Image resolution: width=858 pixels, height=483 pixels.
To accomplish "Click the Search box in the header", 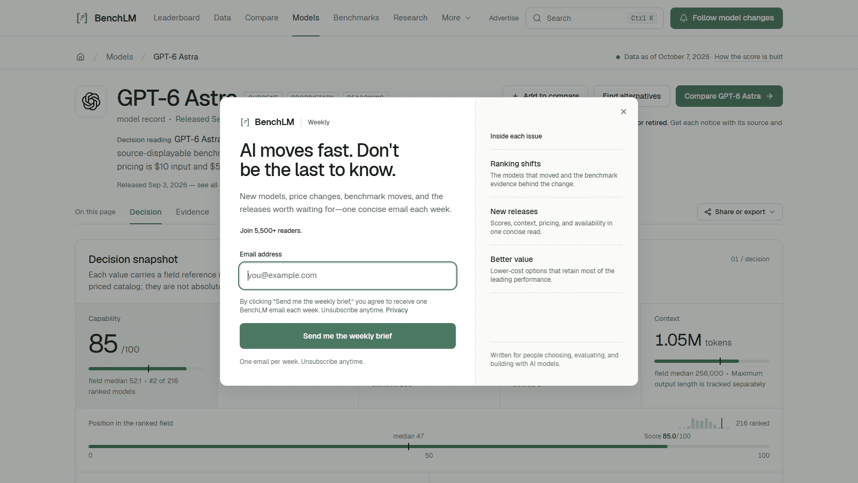I will 594,18.
